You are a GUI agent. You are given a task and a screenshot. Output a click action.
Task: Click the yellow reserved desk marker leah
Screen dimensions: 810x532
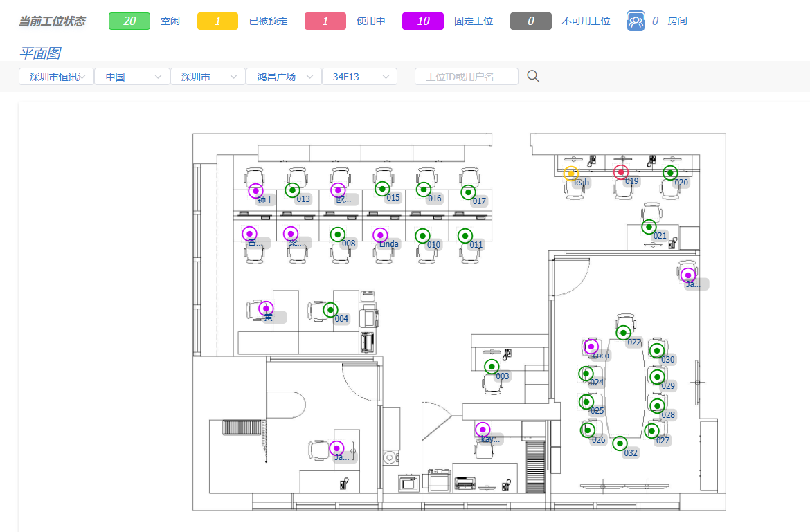571,174
